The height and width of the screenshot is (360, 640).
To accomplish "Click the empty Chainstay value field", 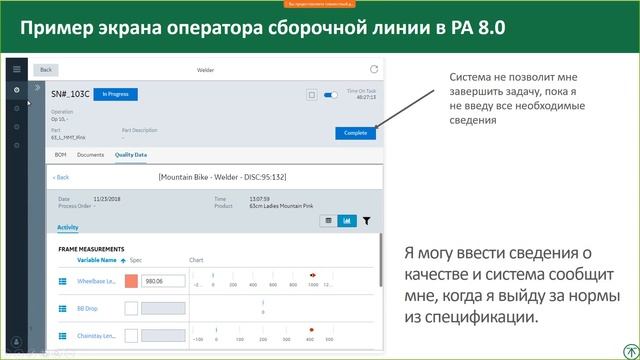I will tap(163, 336).
